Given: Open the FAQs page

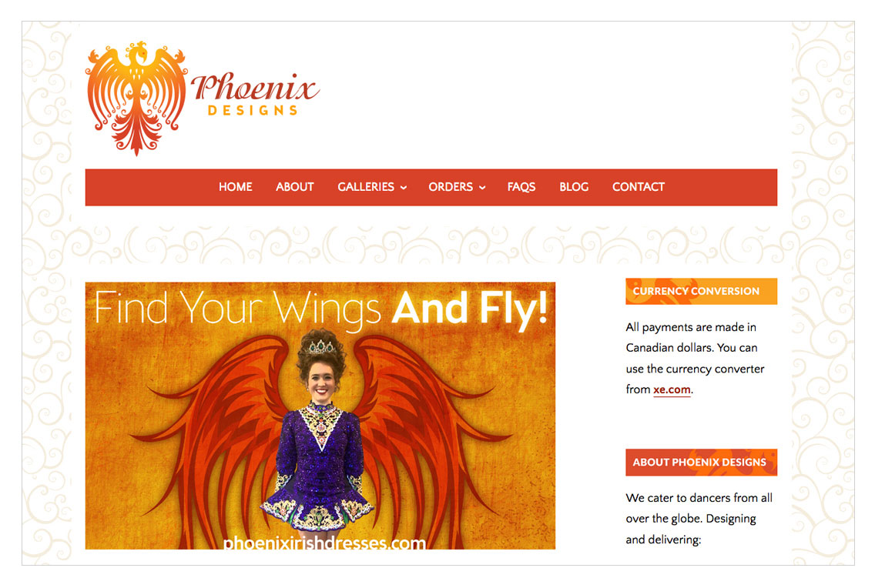Looking at the screenshot, I should point(521,187).
